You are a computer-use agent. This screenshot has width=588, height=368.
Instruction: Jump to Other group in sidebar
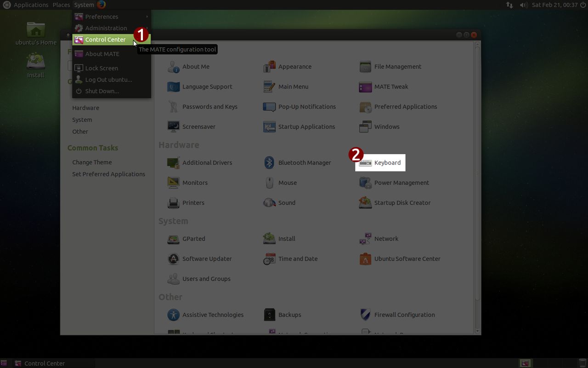[x=80, y=132]
